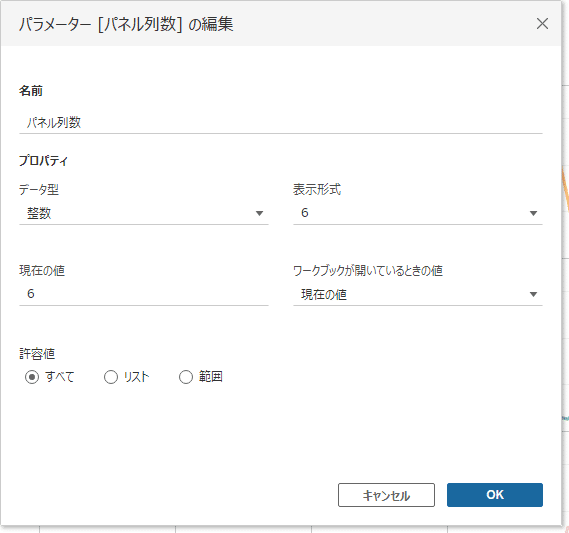Image resolution: width=569 pixels, height=533 pixels.
Task: Click the 名前 field containing パネル列数
Action: [x=281, y=123]
